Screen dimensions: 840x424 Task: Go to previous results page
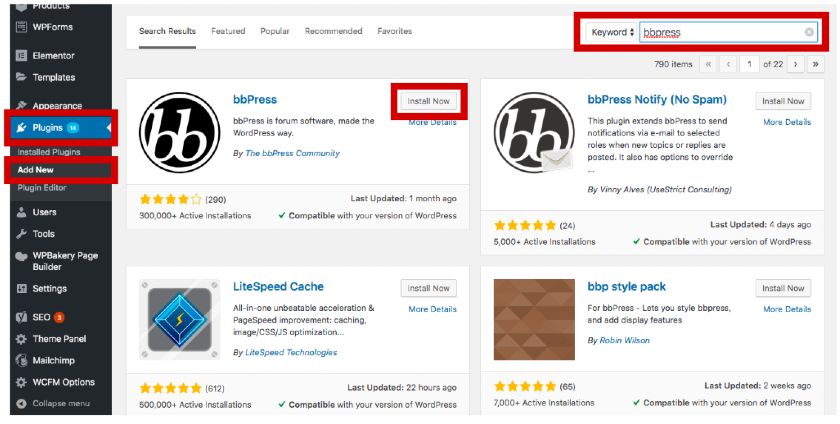pyautogui.click(x=728, y=64)
